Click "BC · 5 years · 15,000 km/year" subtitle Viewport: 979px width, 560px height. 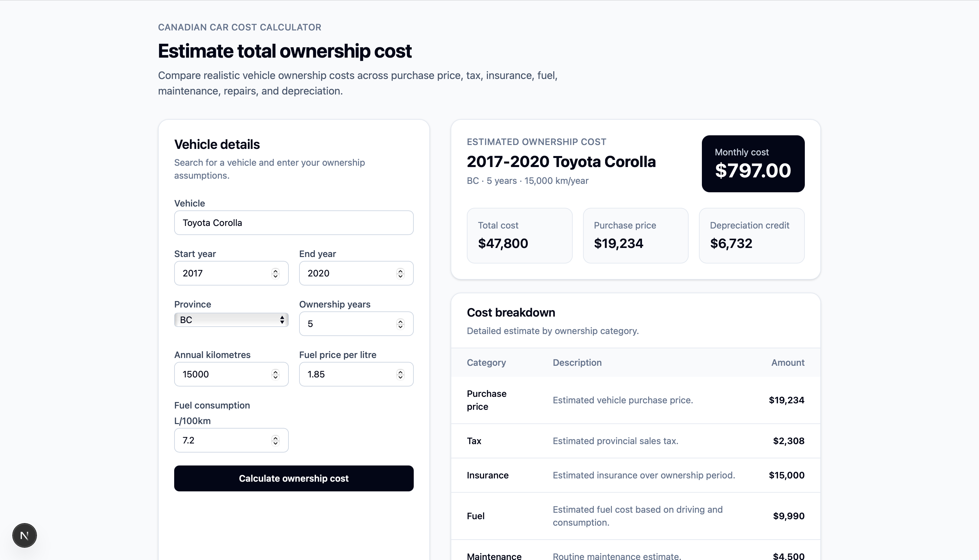[x=527, y=181]
